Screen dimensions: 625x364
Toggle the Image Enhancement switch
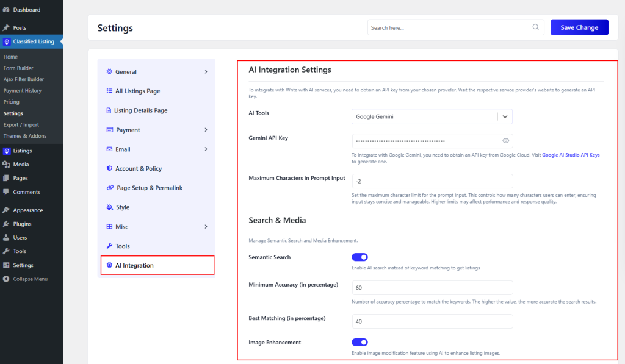[x=359, y=343]
